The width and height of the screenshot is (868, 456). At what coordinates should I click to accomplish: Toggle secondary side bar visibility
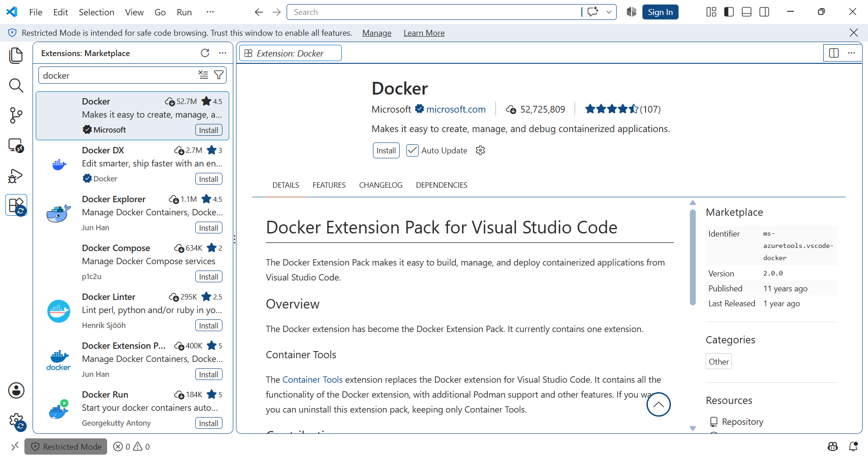[764, 12]
